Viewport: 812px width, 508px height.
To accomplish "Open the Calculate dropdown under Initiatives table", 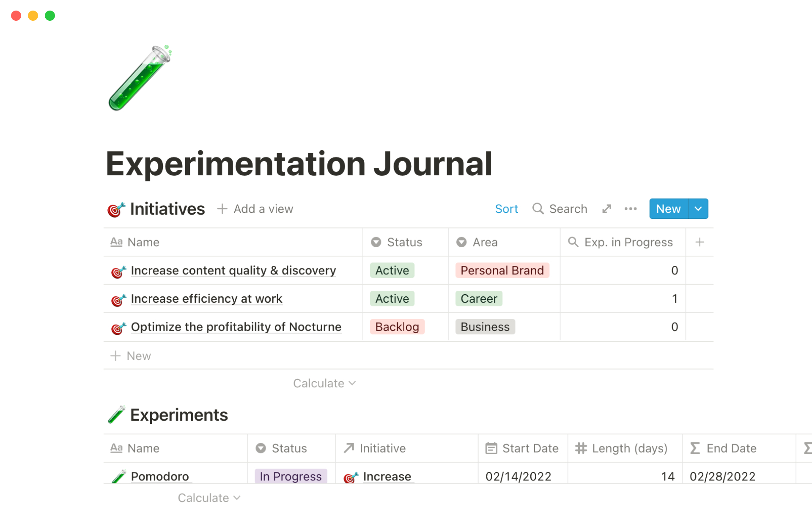I will tap(324, 384).
